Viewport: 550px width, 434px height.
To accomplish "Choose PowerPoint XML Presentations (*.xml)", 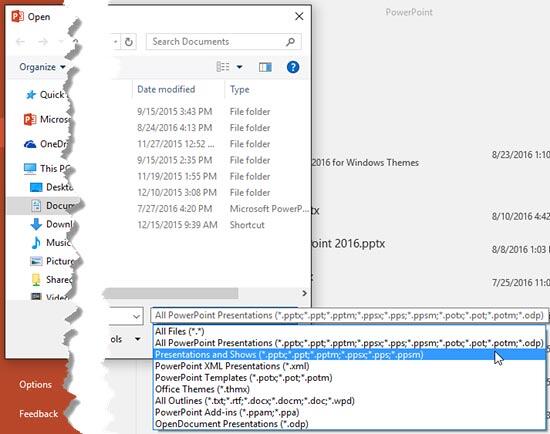I will tap(349, 366).
